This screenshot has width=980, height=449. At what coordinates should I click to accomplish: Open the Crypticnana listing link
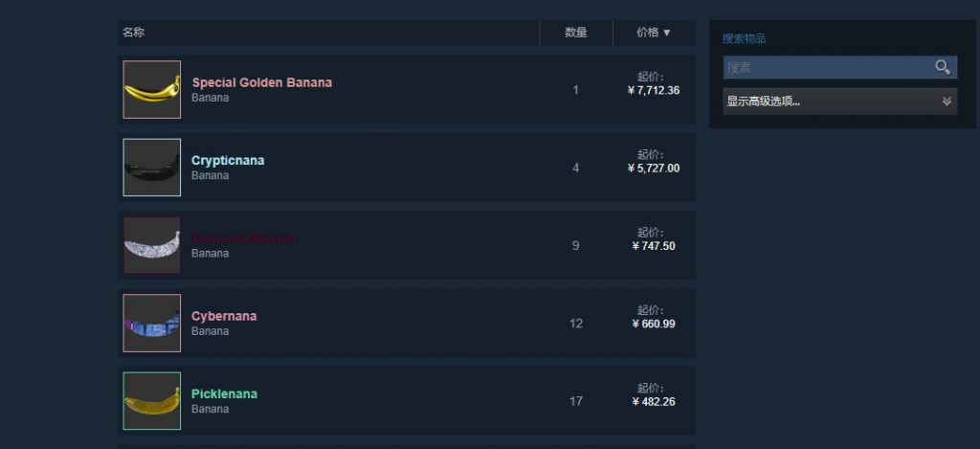tap(228, 160)
